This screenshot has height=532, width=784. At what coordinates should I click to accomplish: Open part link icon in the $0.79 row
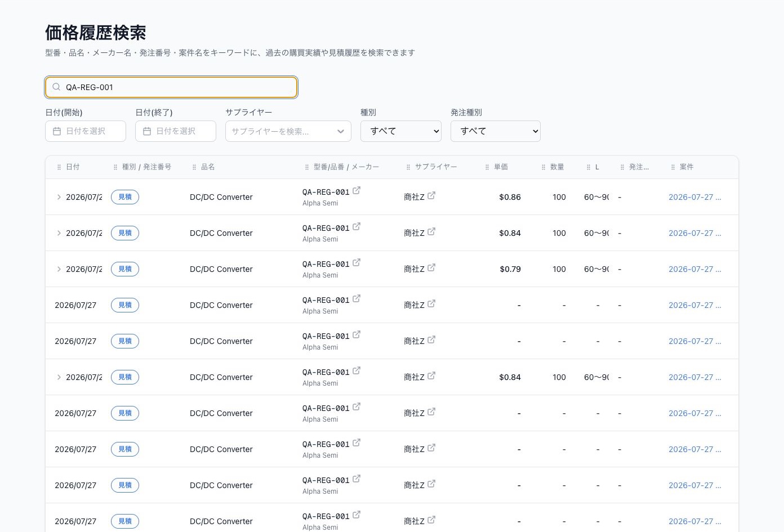tap(357, 263)
